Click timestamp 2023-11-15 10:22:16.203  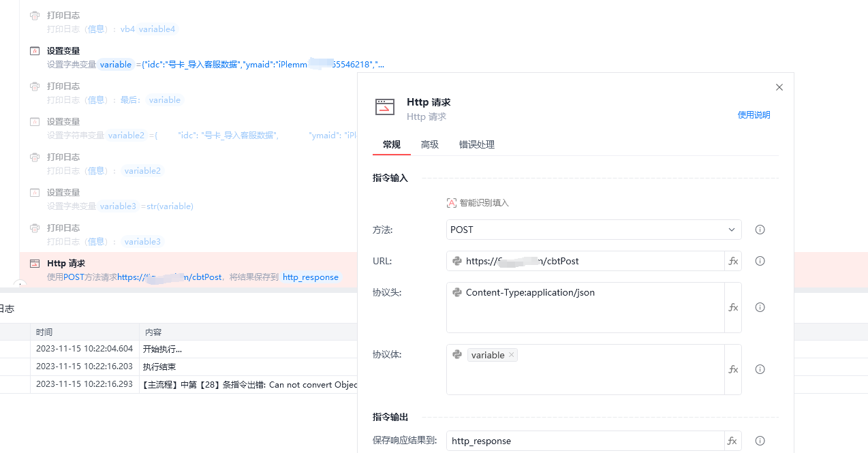[84, 366]
